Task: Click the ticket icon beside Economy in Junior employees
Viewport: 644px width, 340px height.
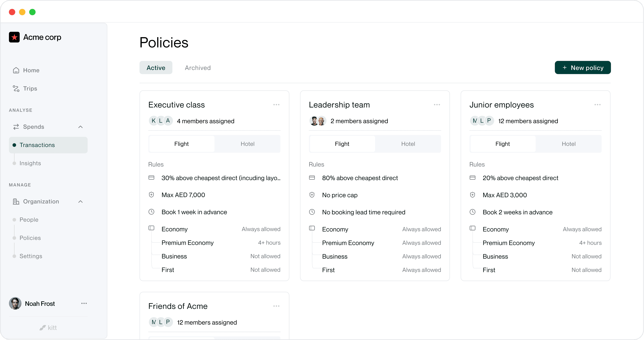Action: pyautogui.click(x=473, y=228)
